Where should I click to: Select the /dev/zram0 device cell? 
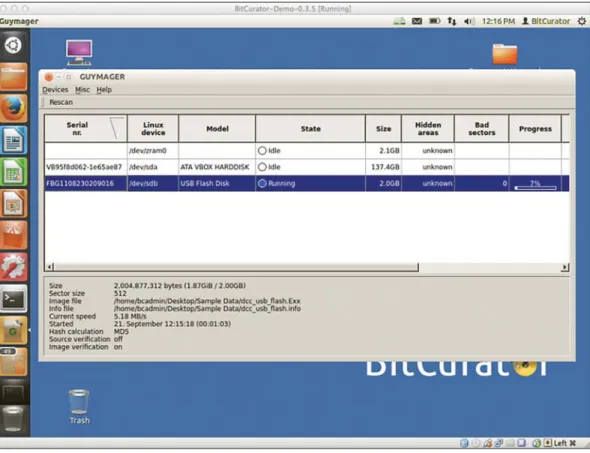click(153, 151)
